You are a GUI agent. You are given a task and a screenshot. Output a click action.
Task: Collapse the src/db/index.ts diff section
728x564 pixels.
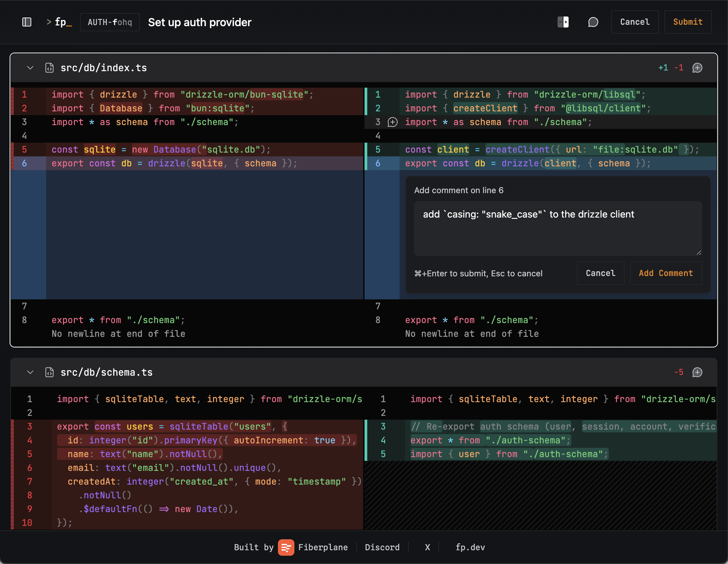(30, 68)
